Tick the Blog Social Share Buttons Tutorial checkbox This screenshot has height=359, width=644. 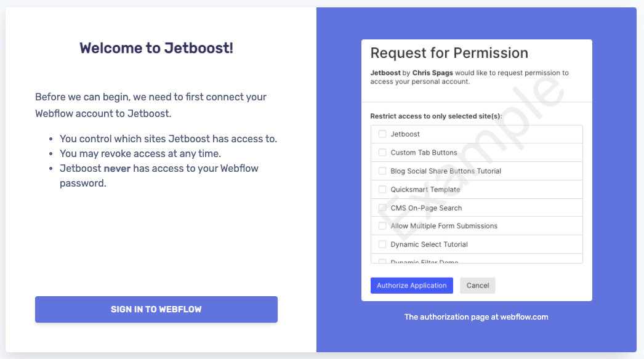(x=382, y=171)
